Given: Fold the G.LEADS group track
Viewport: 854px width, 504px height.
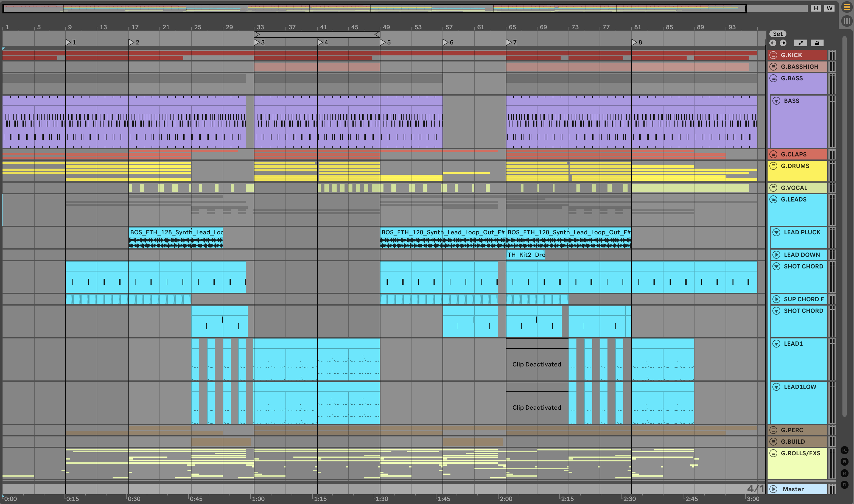Looking at the screenshot, I should pyautogui.click(x=773, y=199).
